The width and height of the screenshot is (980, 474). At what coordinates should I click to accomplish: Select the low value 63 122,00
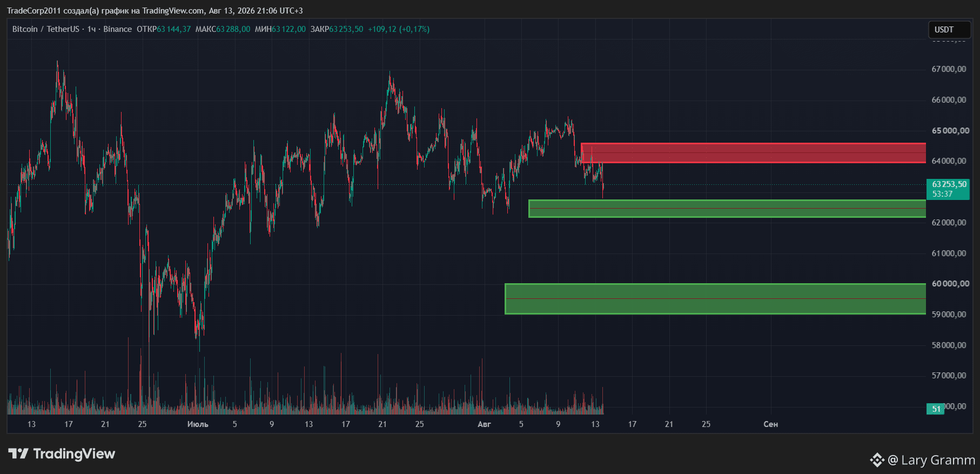pyautogui.click(x=288, y=29)
